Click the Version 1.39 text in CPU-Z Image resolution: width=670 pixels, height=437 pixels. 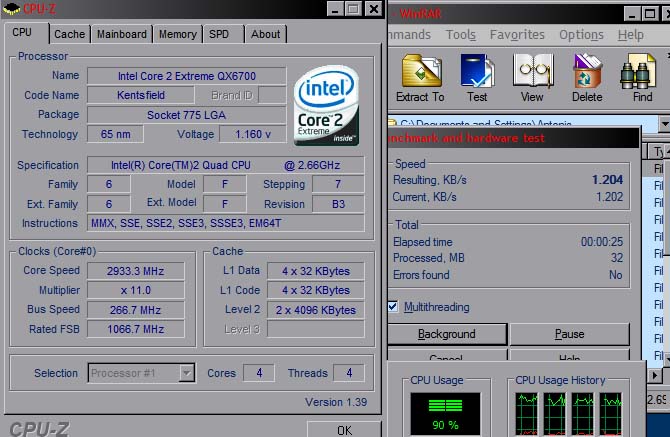click(336, 402)
